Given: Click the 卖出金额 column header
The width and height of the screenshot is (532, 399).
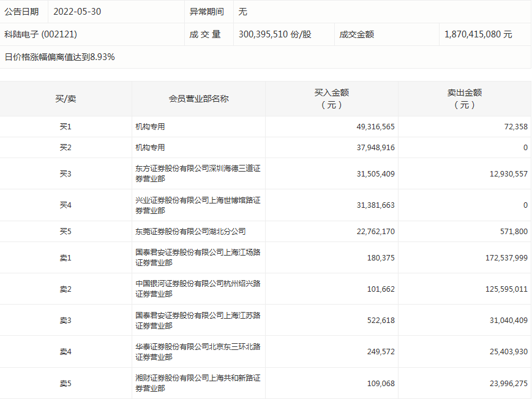Looking at the screenshot, I should pos(464,99).
